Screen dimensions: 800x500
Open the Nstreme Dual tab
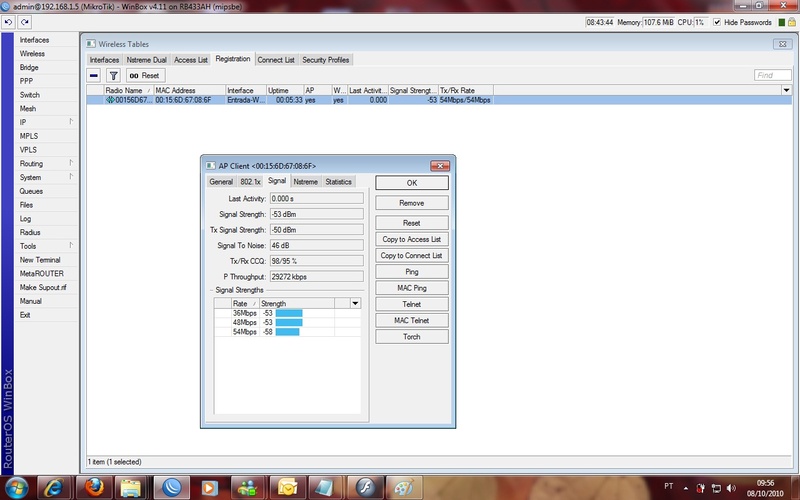pyautogui.click(x=146, y=60)
